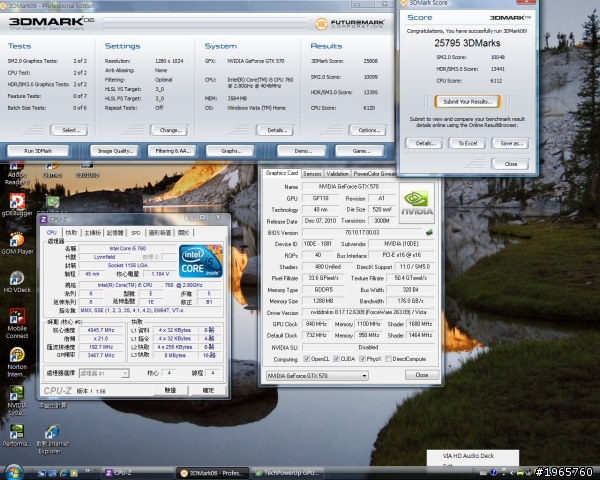The width and height of the screenshot is (600, 480).
Task: Click Windows Media Player quick launch icon
Action: tap(74, 473)
